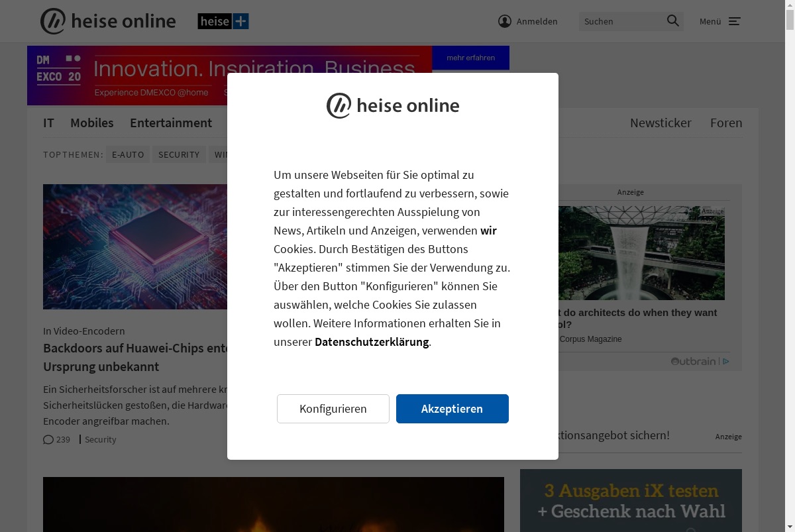Click the heise online logo in dialog

(393, 106)
